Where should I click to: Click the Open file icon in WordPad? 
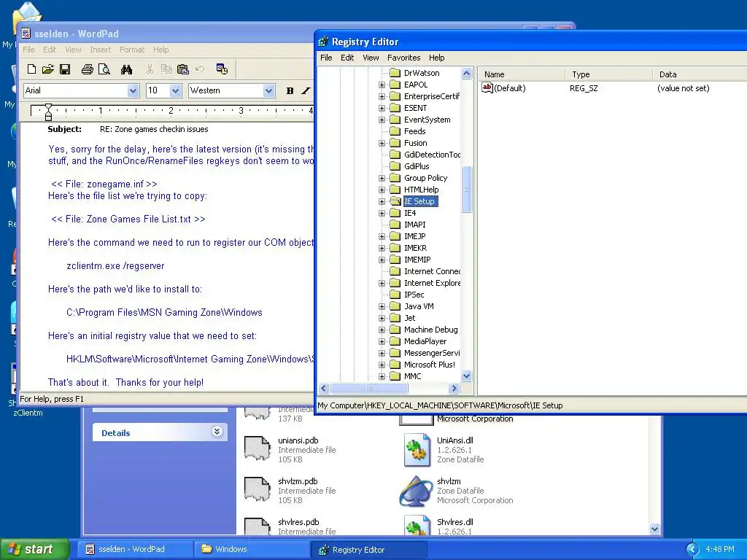click(x=47, y=69)
